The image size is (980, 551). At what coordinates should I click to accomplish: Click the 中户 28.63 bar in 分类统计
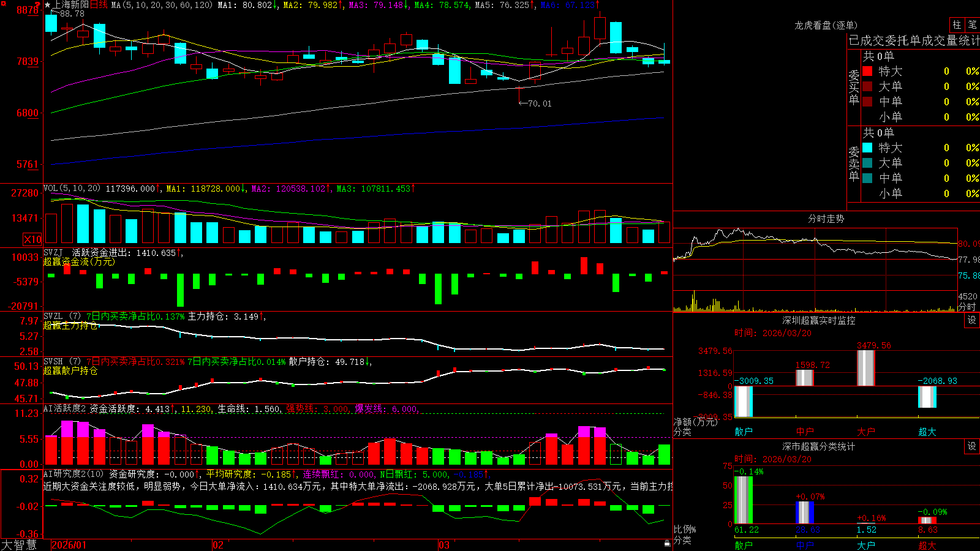[x=805, y=512]
